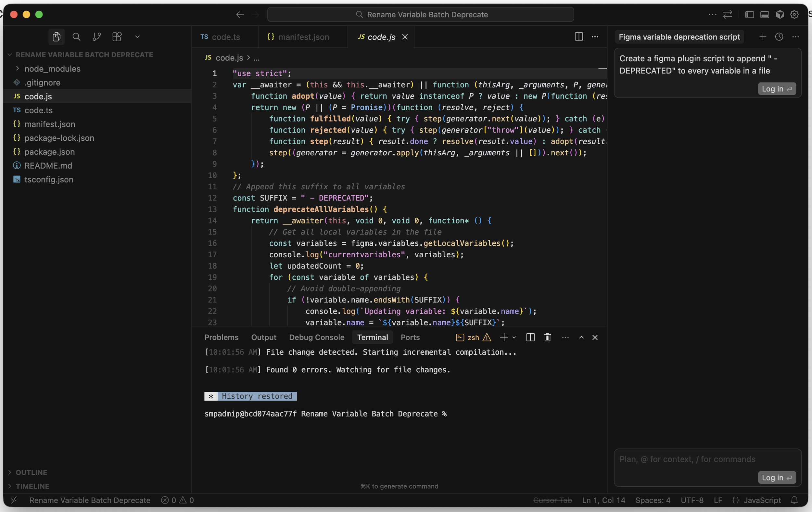This screenshot has width=812, height=512.
Task: Switch to the Output panel tab
Action: pos(264,337)
